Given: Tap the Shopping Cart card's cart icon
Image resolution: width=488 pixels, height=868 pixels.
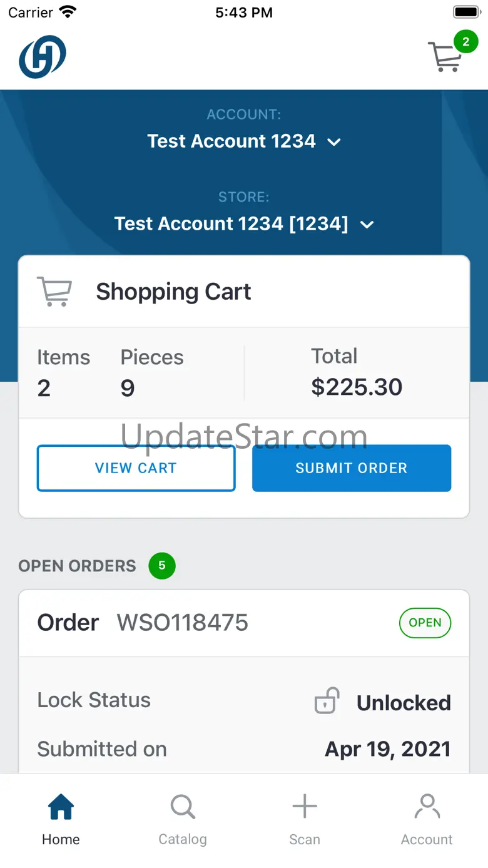Looking at the screenshot, I should tap(54, 292).
